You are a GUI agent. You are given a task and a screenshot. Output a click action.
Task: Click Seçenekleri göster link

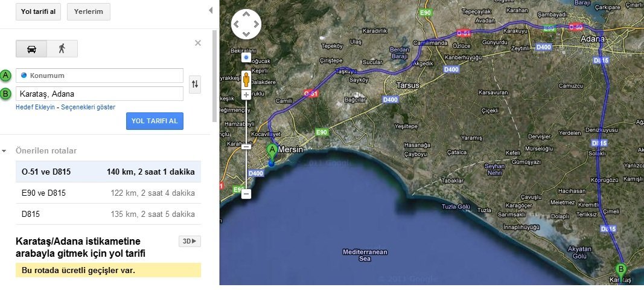(x=88, y=107)
